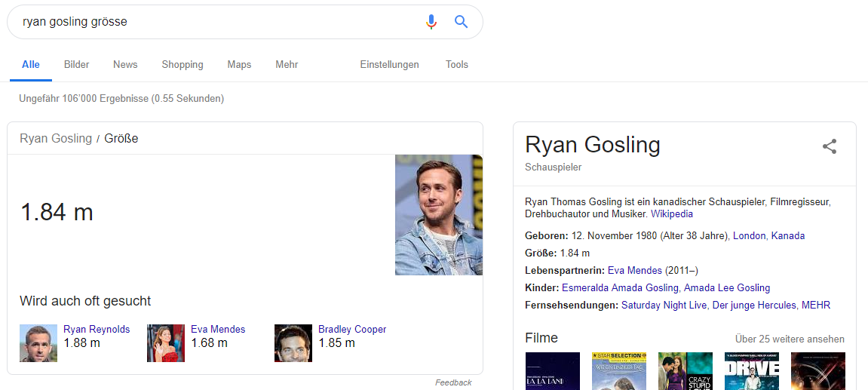The image size is (868, 390).
Task: Open the Tools options
Action: click(x=457, y=65)
